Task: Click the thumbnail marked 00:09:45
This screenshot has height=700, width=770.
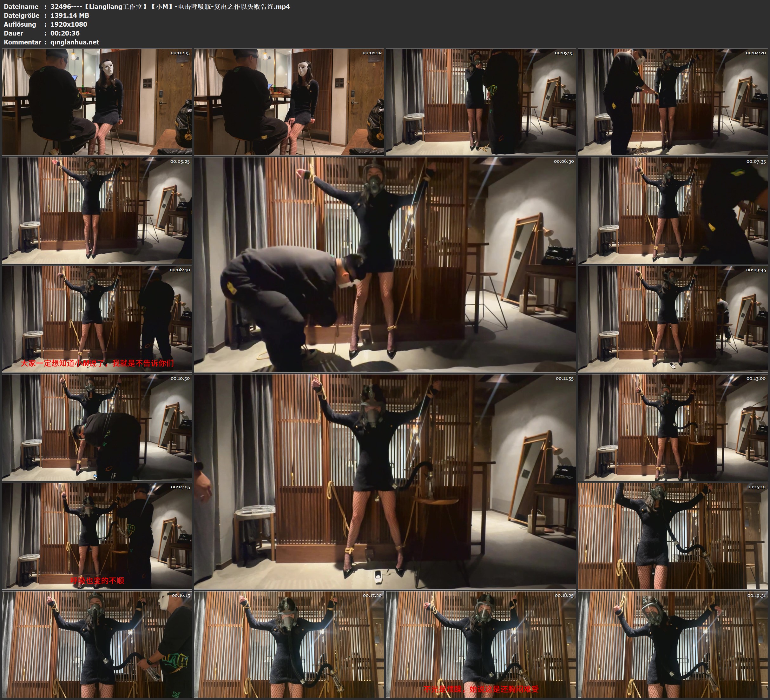Action: click(673, 319)
